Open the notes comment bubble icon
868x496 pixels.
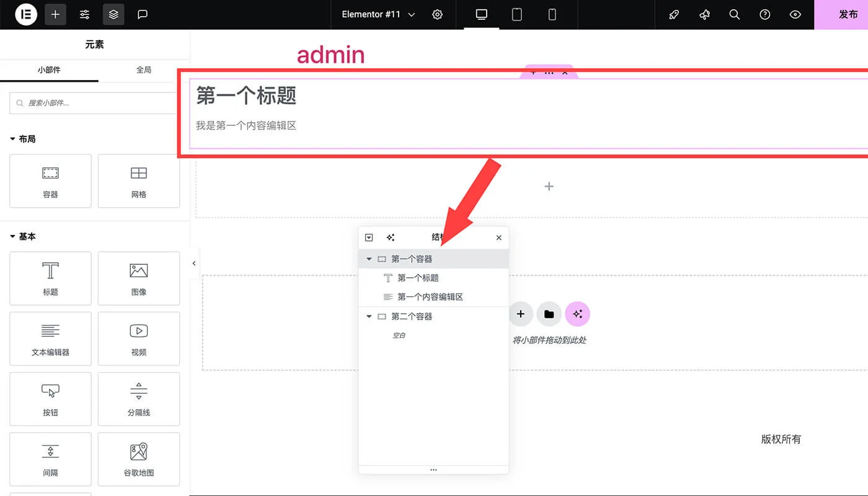point(143,14)
